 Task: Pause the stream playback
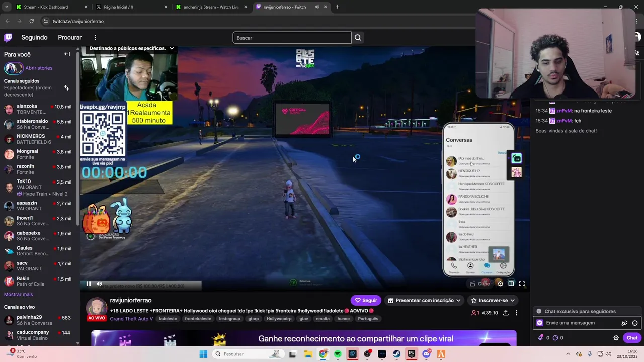[x=89, y=284]
